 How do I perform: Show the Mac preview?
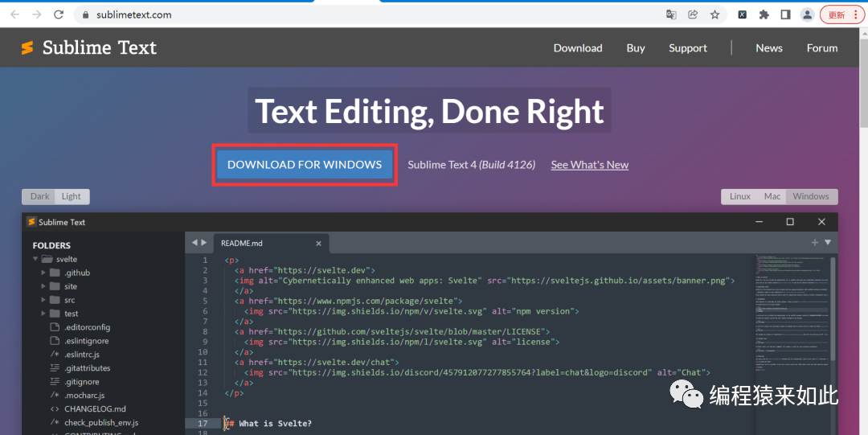(x=772, y=196)
